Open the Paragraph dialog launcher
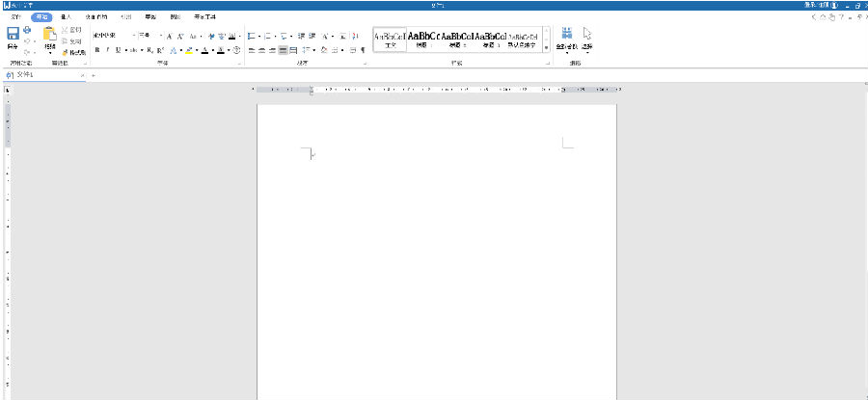This screenshot has height=400, width=868. click(x=365, y=65)
